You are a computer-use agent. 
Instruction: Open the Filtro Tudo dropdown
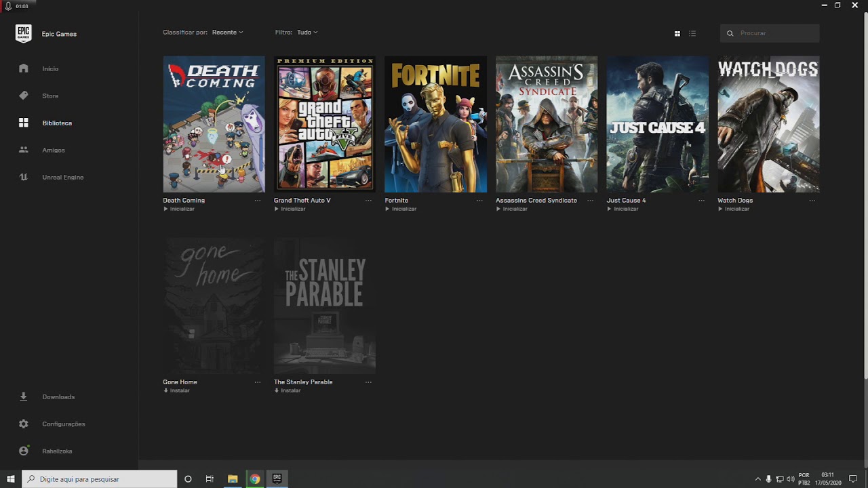click(x=307, y=33)
